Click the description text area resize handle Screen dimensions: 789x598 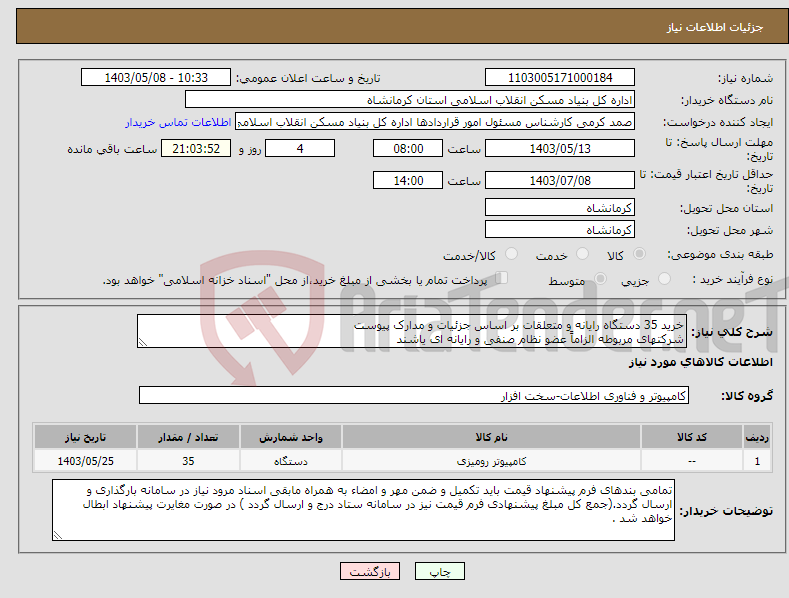click(x=143, y=342)
